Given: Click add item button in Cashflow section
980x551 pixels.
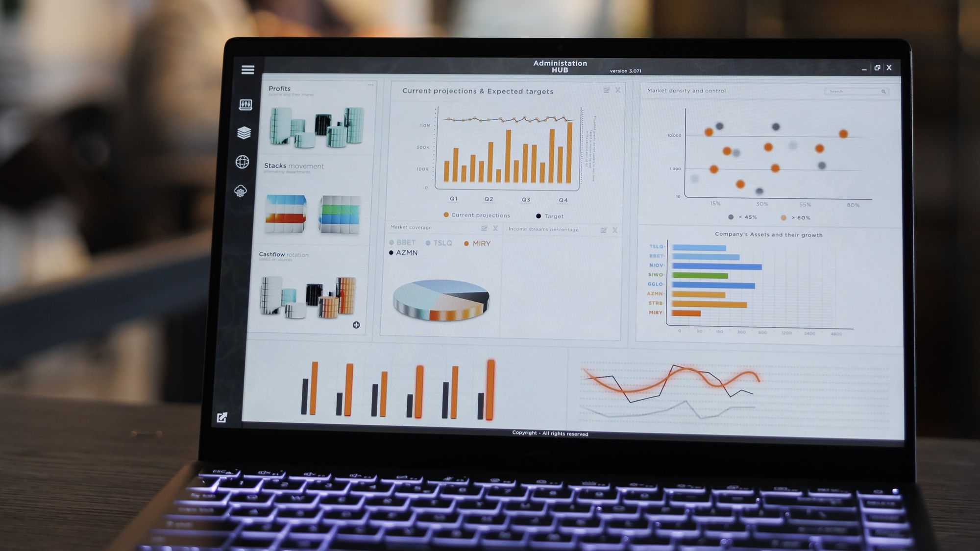Looking at the screenshot, I should (357, 326).
